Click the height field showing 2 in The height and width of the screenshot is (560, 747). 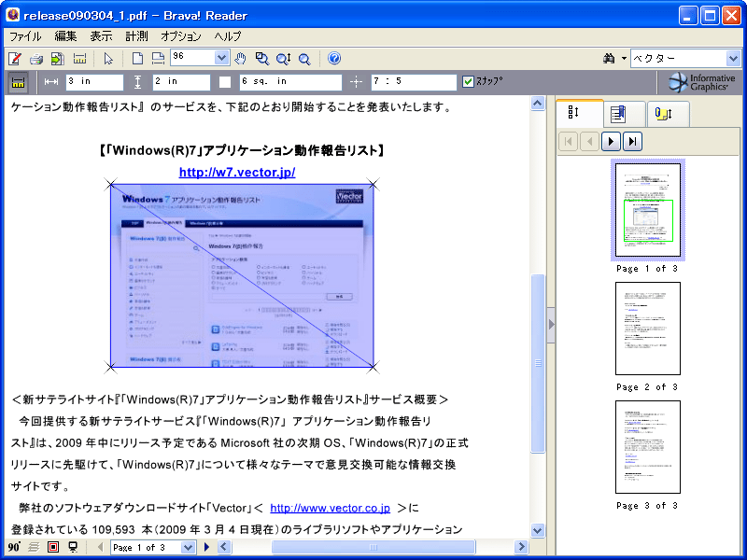(181, 82)
